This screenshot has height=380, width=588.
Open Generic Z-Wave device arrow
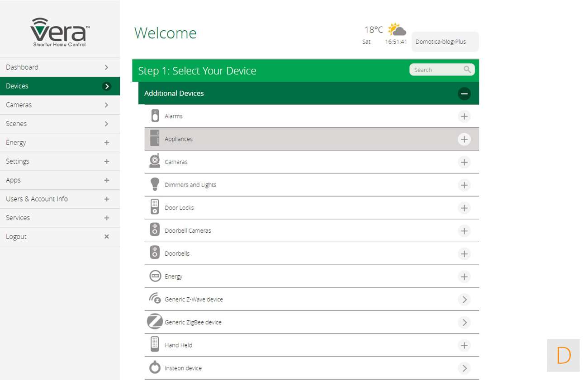464,300
